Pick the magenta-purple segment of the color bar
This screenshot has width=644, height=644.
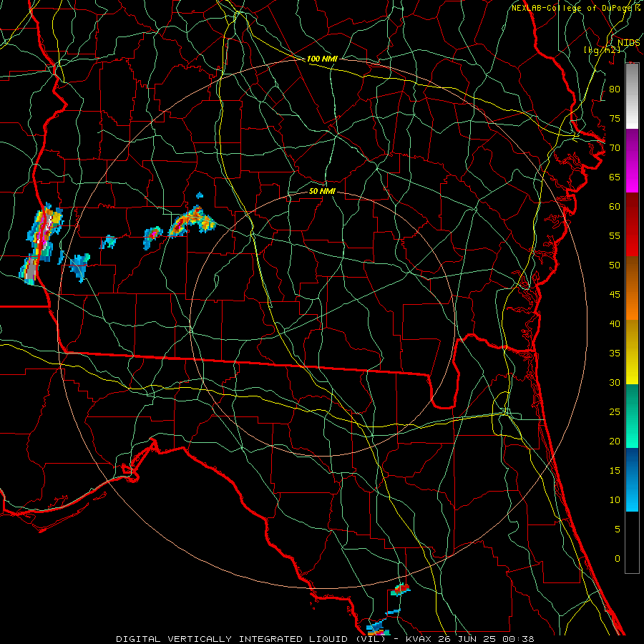tap(632, 160)
